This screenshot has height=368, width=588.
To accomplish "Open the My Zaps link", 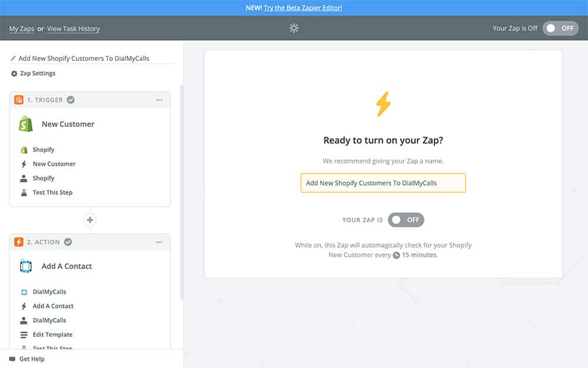I will pyautogui.click(x=22, y=29).
